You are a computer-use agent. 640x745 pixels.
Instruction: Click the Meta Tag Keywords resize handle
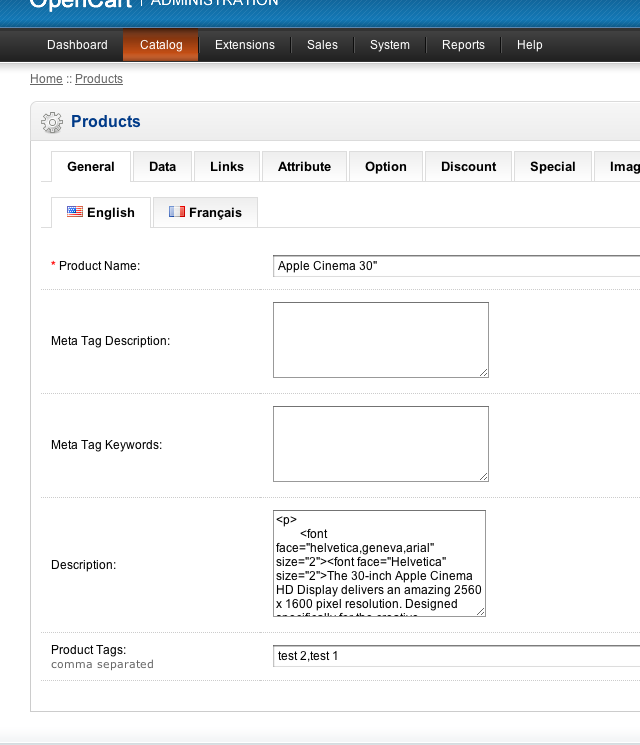(483, 477)
